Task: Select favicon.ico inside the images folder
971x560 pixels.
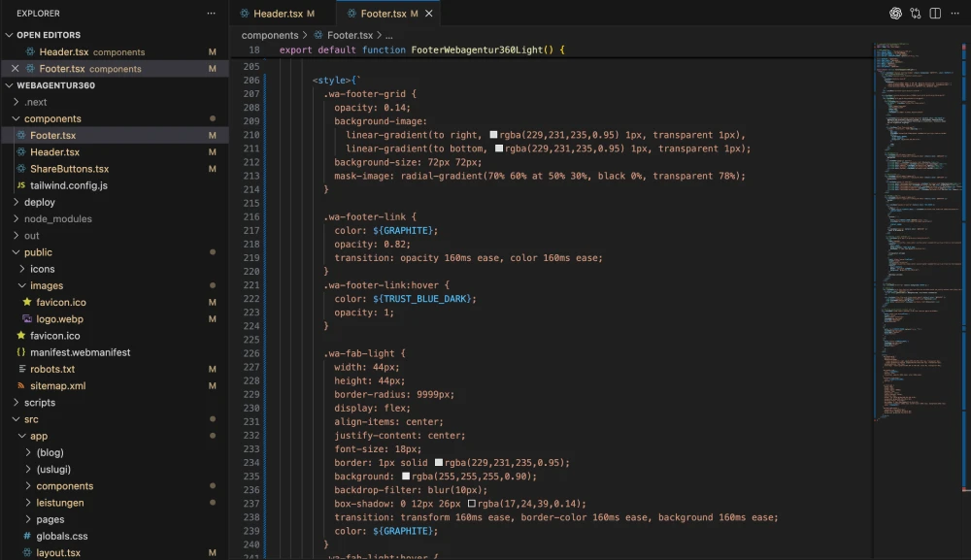Action: click(60, 302)
